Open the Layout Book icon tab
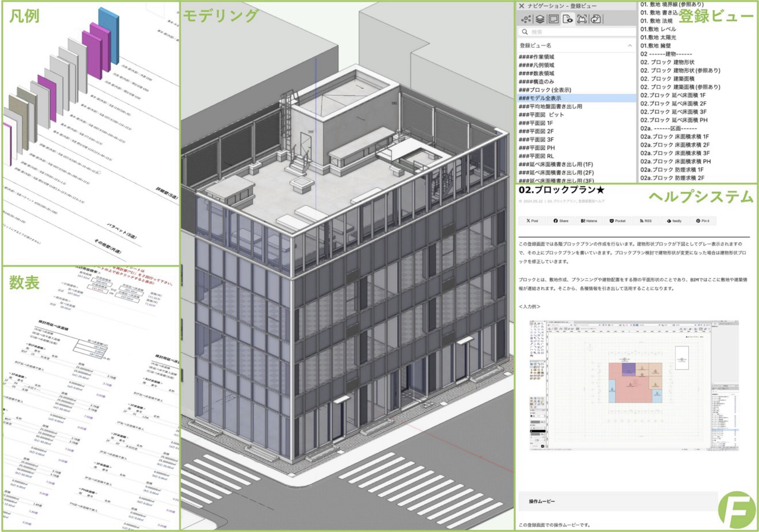Screen dimensions: 759x532 coord(554,19)
